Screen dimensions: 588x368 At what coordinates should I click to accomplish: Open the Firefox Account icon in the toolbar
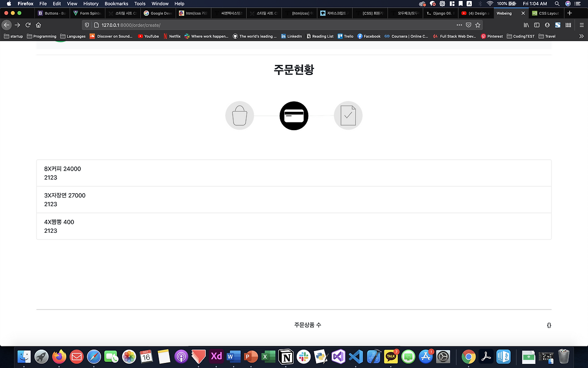click(x=547, y=25)
